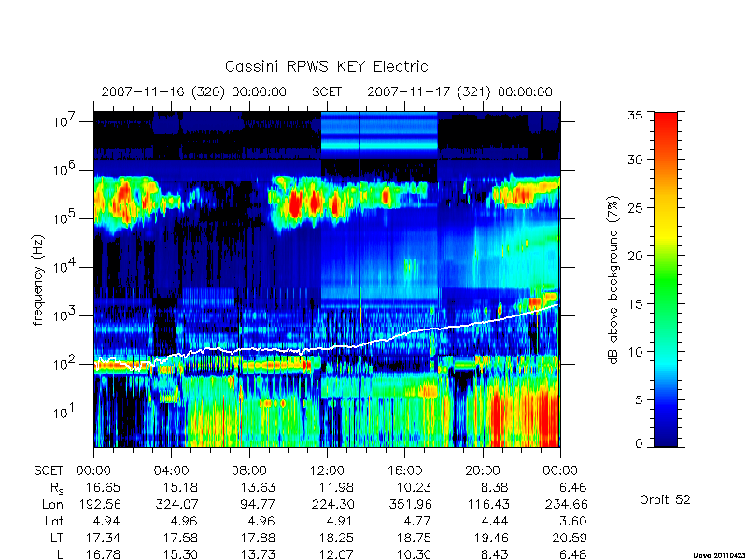747x560 pixels.
Task: Click the 'LT' row label
Action: [x=57, y=538]
